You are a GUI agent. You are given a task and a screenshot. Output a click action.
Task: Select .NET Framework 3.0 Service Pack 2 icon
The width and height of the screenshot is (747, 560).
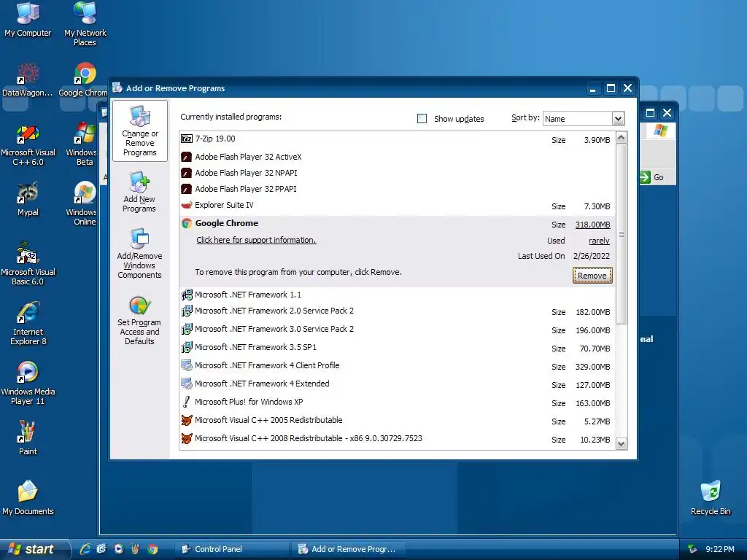pyautogui.click(x=187, y=329)
